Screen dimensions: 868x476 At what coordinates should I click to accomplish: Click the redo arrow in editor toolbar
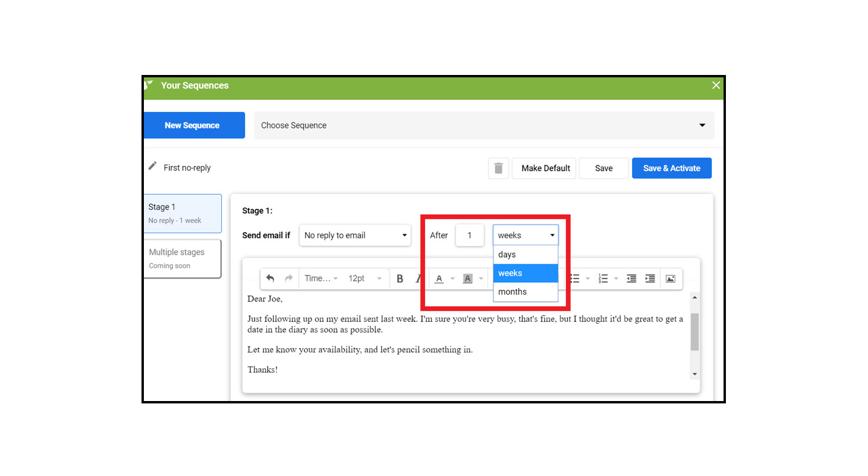coord(289,278)
